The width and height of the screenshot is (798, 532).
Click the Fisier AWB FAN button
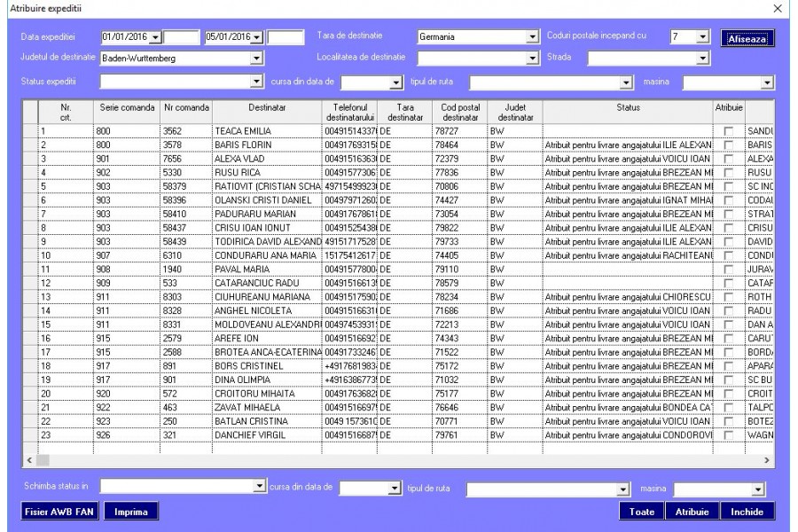click(59, 512)
